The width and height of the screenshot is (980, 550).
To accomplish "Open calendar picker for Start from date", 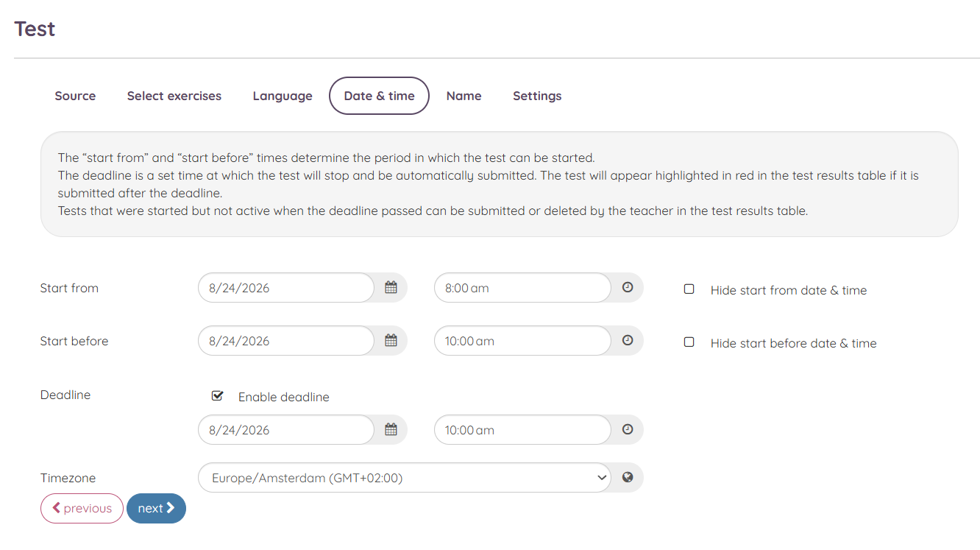I will [391, 288].
